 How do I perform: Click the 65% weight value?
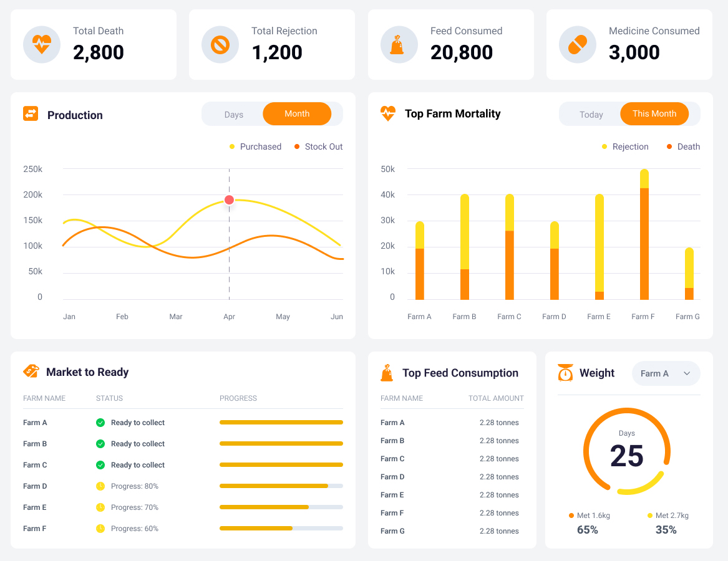[x=587, y=530]
